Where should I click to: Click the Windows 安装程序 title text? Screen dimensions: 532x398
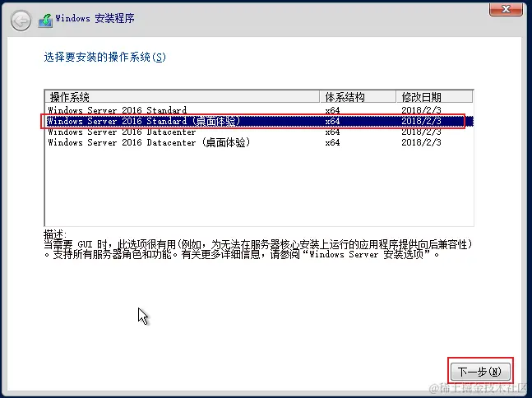pos(95,18)
